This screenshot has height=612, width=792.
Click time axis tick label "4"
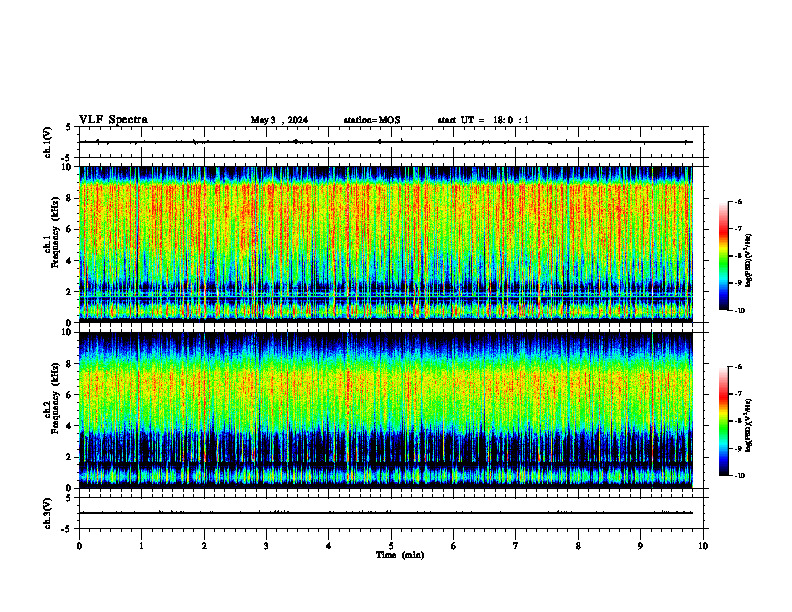tap(329, 546)
